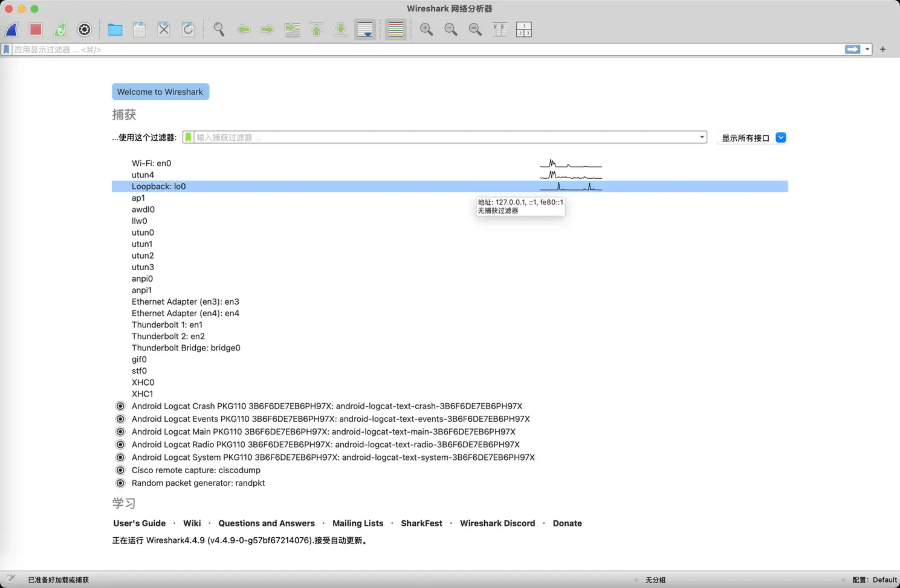Viewport: 900px width, 588px height.
Task: Go forward in packet history arrow
Action: (267, 29)
